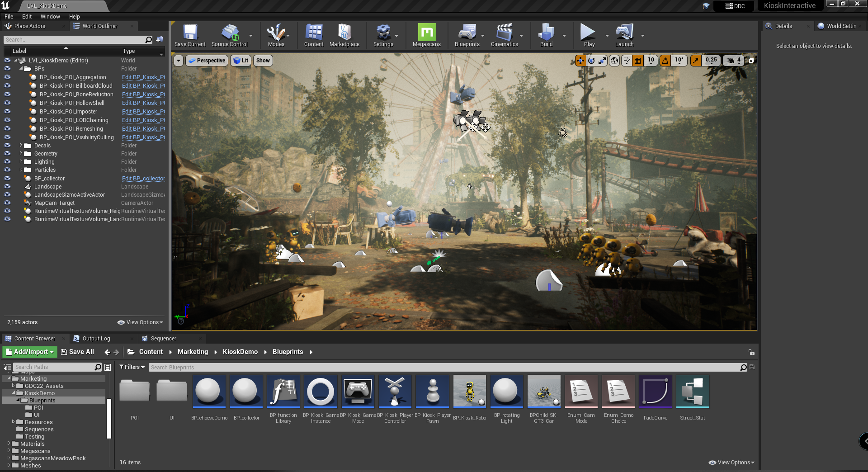The height and width of the screenshot is (472, 868).
Task: Toggle rotation snapping in the viewport
Action: (x=665, y=61)
